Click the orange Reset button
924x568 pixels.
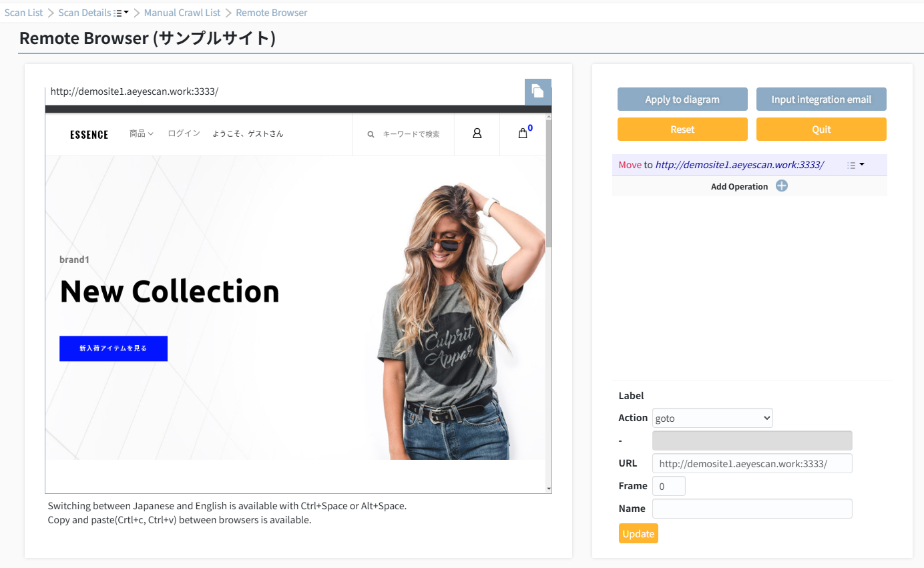click(682, 129)
